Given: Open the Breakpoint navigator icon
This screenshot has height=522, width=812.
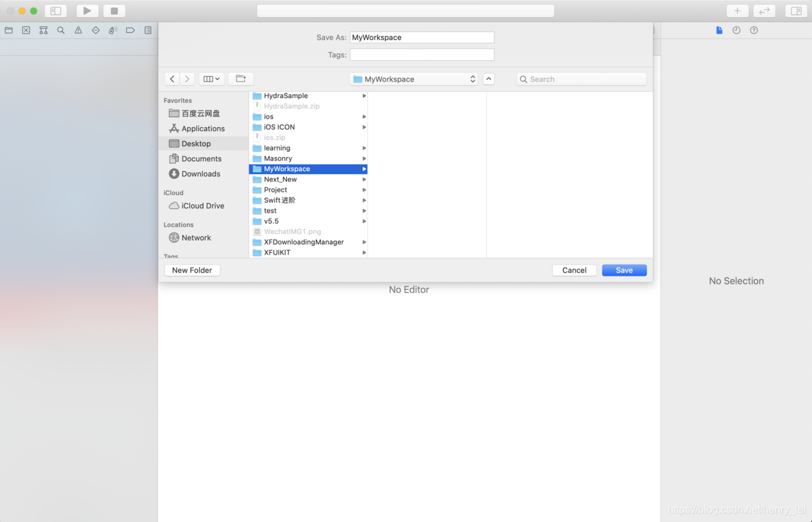Looking at the screenshot, I should coord(130,30).
